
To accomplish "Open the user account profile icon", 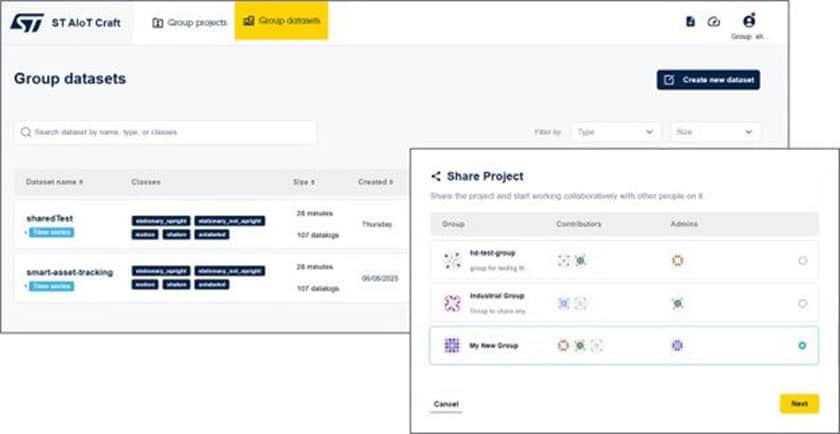I will [748, 21].
